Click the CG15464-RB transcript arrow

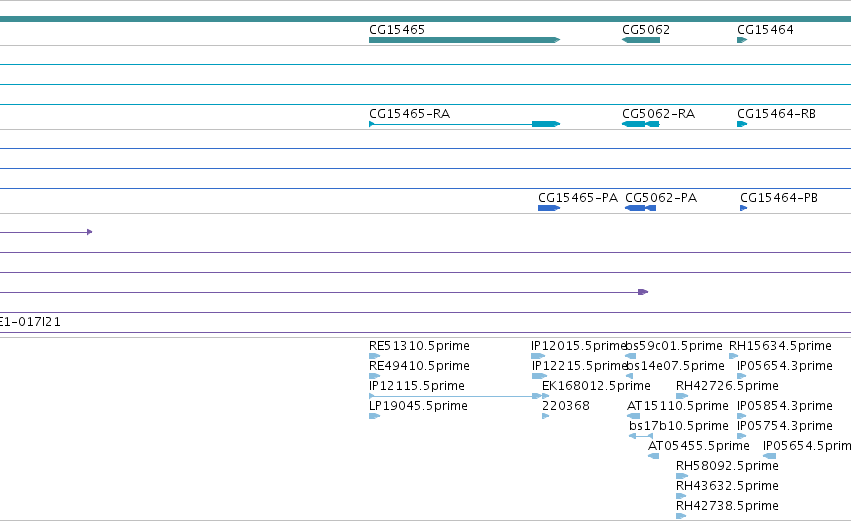click(x=742, y=124)
